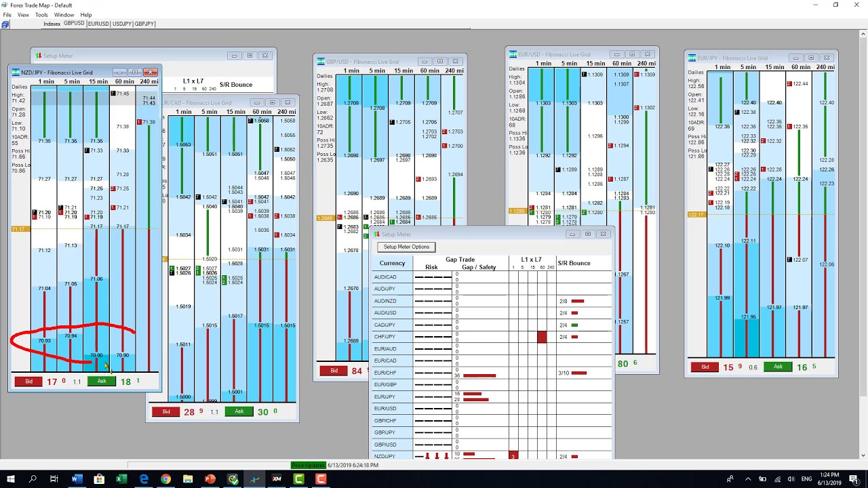Open the network icon in the system tray
Viewport: 868px width, 488px height.
[x=776, y=479]
